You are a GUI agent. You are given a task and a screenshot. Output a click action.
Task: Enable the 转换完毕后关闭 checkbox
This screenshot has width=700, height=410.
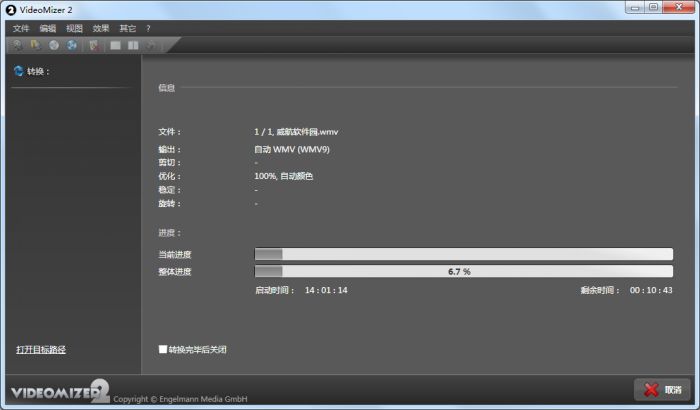click(163, 349)
